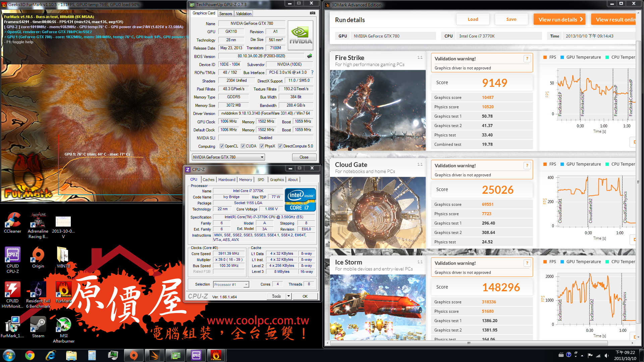Show hidden icons in the system tray

pyautogui.click(x=582, y=356)
